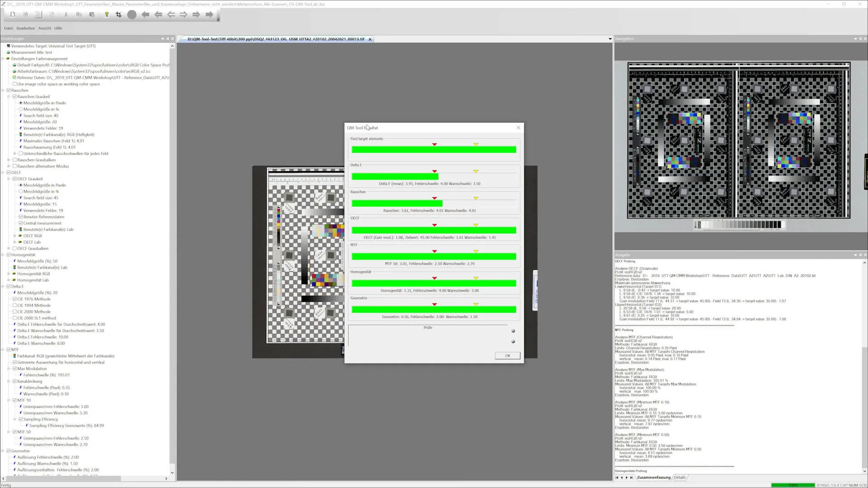Click the gray circle toolbar button
This screenshot has height=488, width=868.
tap(132, 14)
